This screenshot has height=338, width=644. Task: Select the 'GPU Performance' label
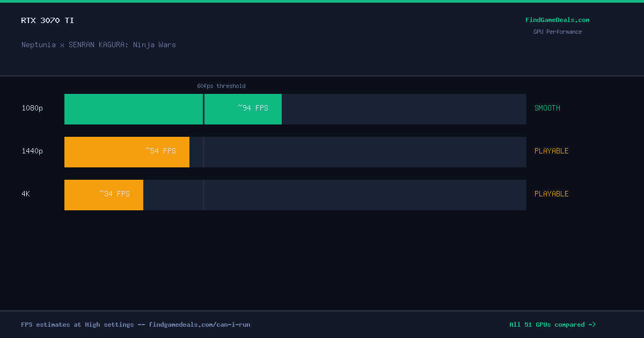[557, 32]
